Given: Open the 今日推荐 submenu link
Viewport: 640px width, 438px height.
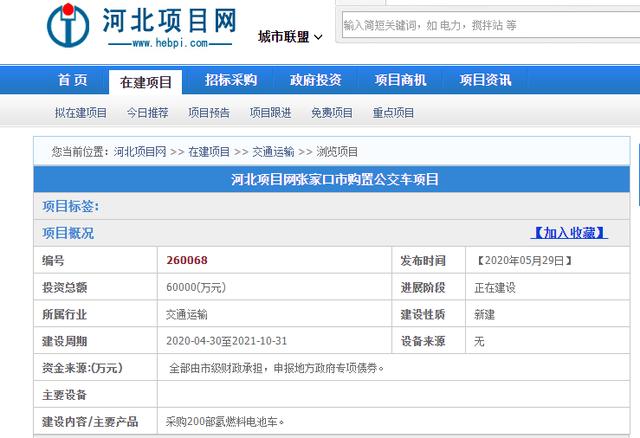Looking at the screenshot, I should tap(147, 113).
